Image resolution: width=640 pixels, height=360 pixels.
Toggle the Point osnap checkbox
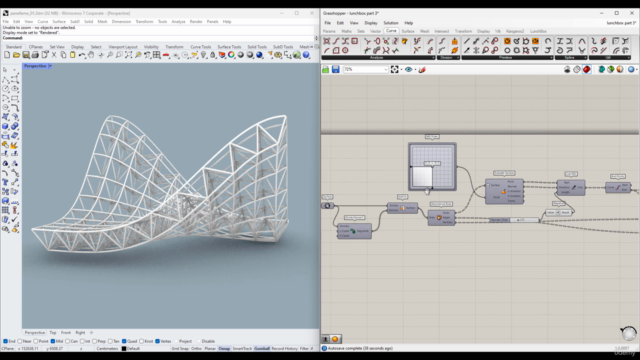point(36,341)
